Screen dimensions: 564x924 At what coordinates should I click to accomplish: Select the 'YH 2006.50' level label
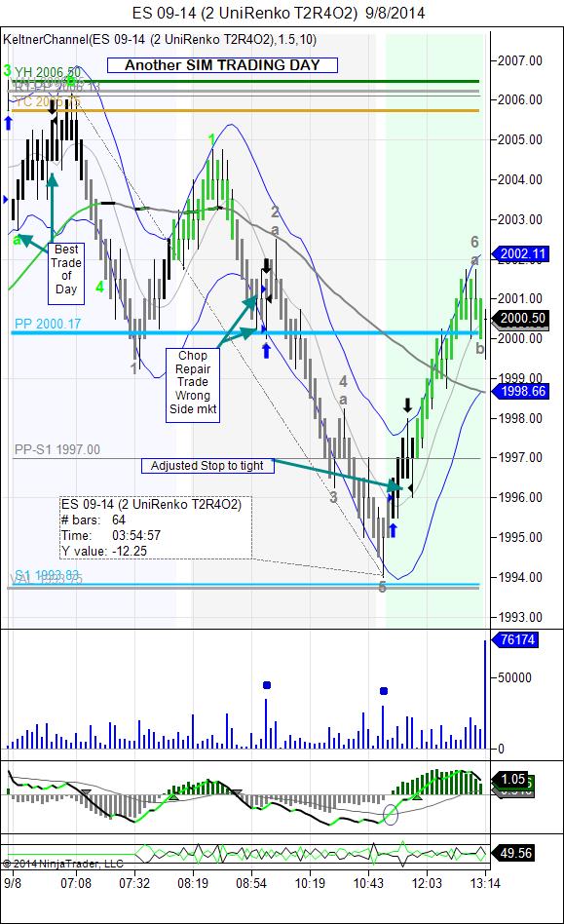pyautogui.click(x=49, y=72)
